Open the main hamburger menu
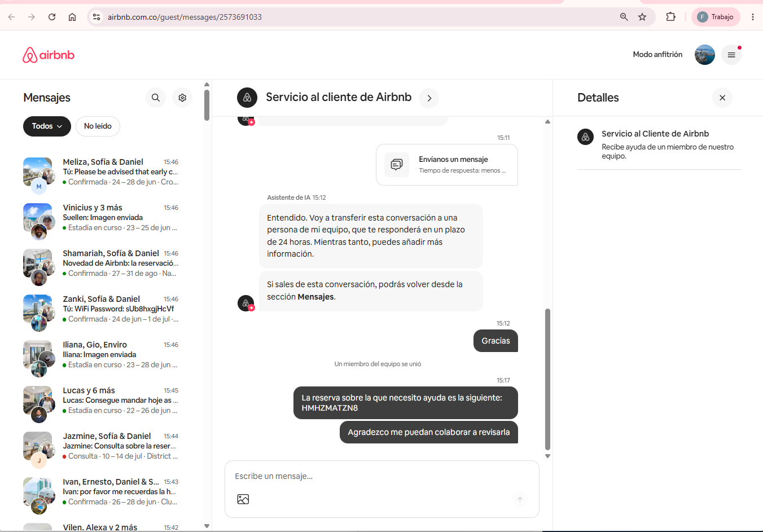The height and width of the screenshot is (532, 763). tap(731, 55)
